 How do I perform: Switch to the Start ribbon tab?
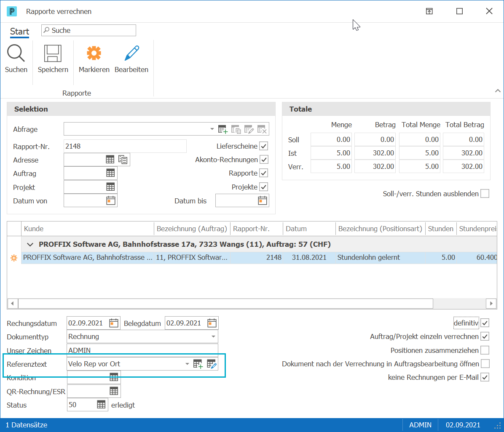point(20,32)
